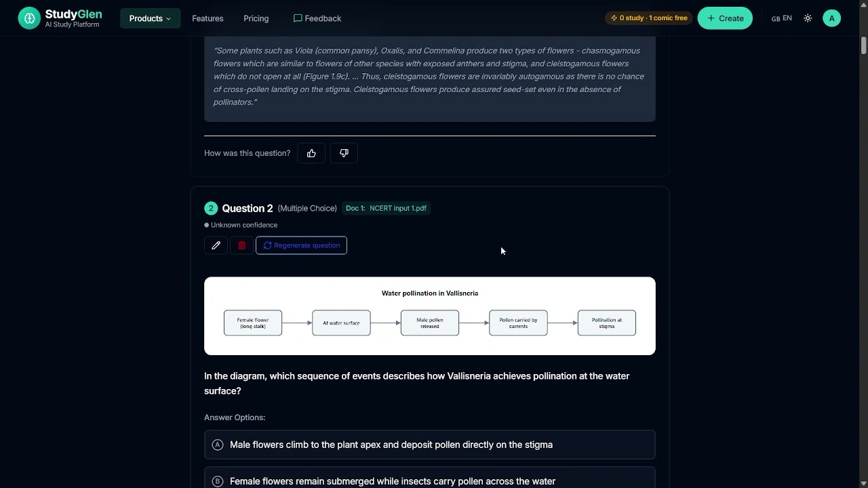The width and height of the screenshot is (868, 488).
Task: Delete Question 2 using red trash icon
Action: click(x=241, y=245)
